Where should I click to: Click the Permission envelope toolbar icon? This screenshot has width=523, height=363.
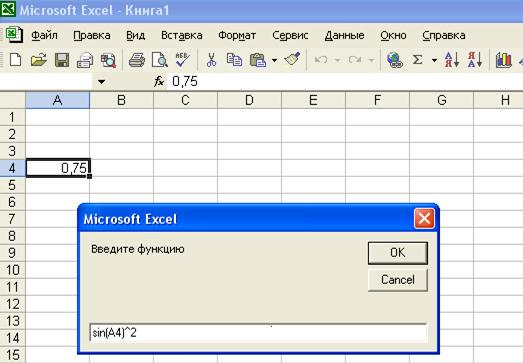[85, 60]
